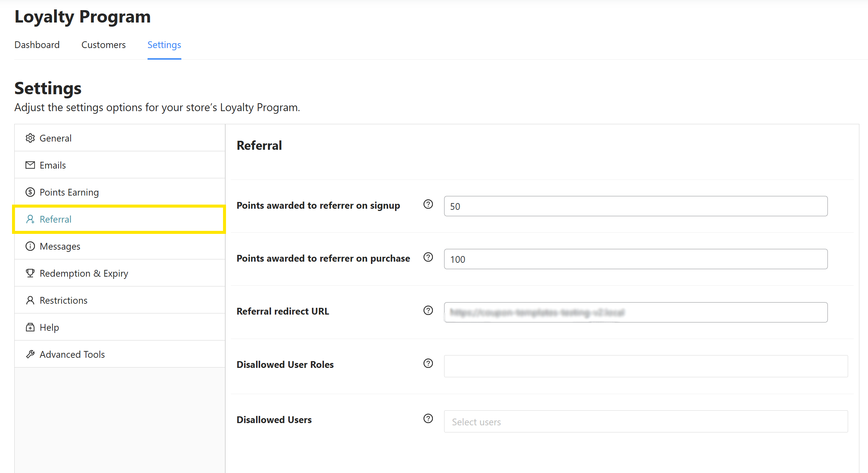Click the Messages info icon
The height and width of the screenshot is (473, 868).
tap(30, 246)
